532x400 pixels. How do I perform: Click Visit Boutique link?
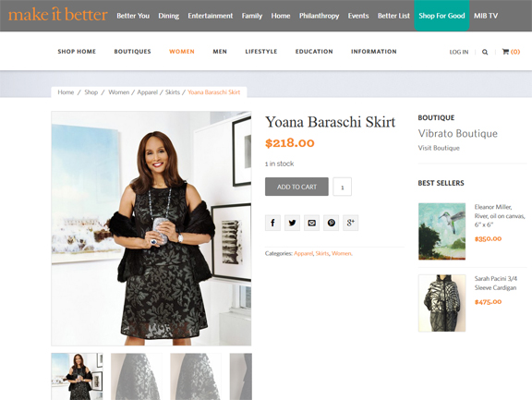coord(439,148)
